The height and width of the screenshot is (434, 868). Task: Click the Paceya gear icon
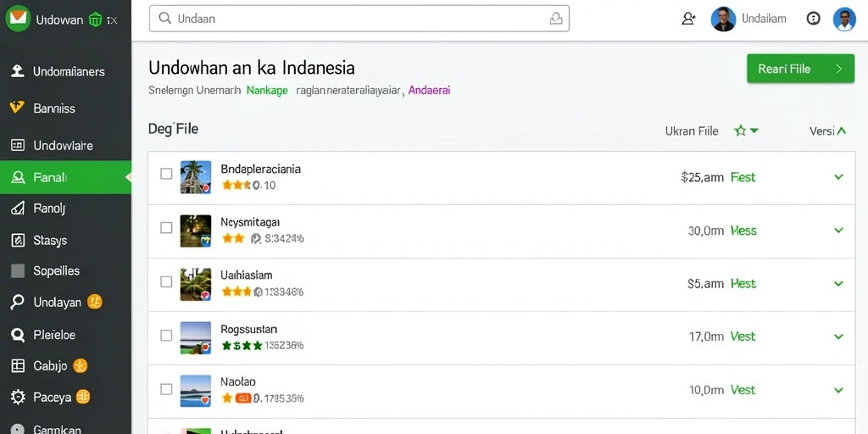pos(18,397)
